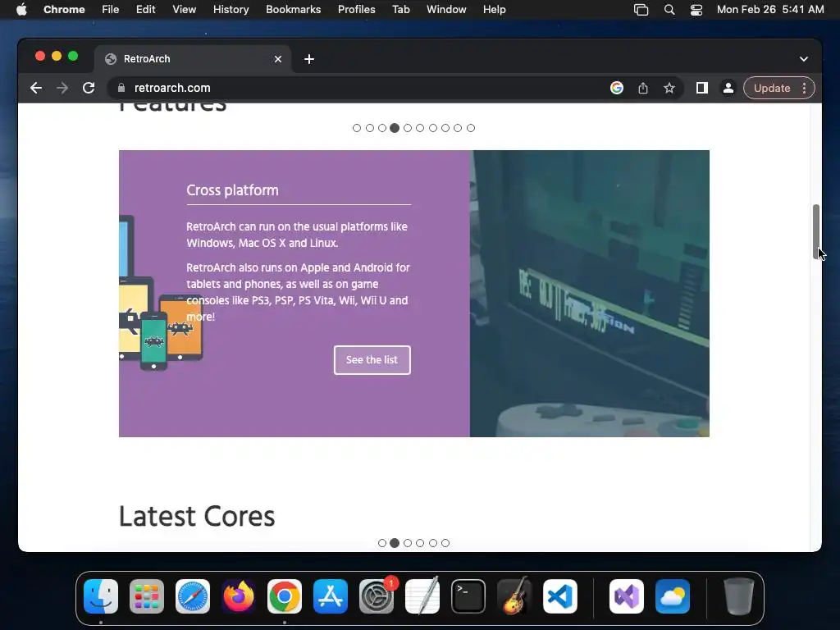
Task: Select third Features carousel dot
Action: (382, 128)
